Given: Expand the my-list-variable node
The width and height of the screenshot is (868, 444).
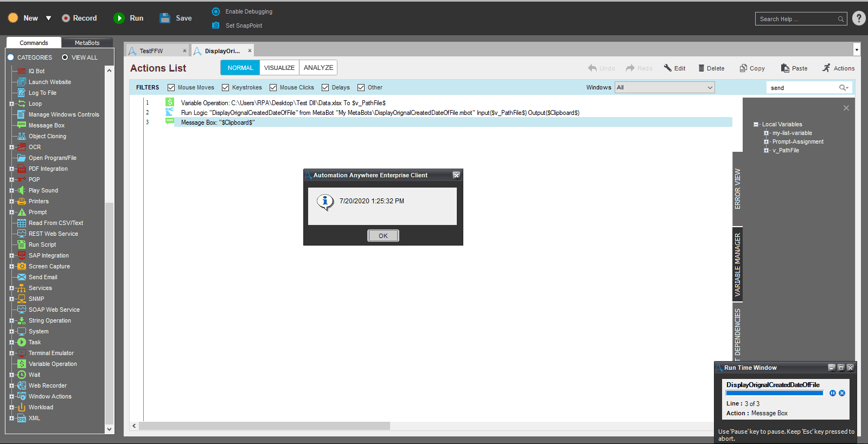Looking at the screenshot, I should point(767,133).
